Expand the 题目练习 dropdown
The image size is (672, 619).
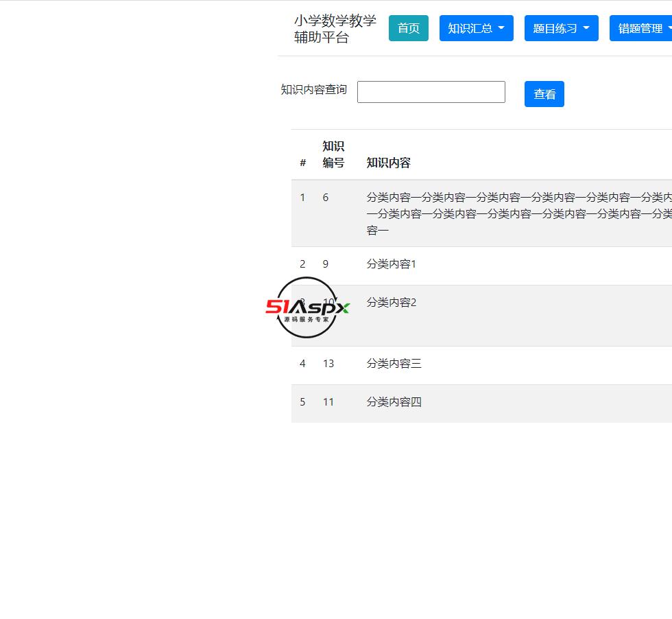[x=561, y=28]
